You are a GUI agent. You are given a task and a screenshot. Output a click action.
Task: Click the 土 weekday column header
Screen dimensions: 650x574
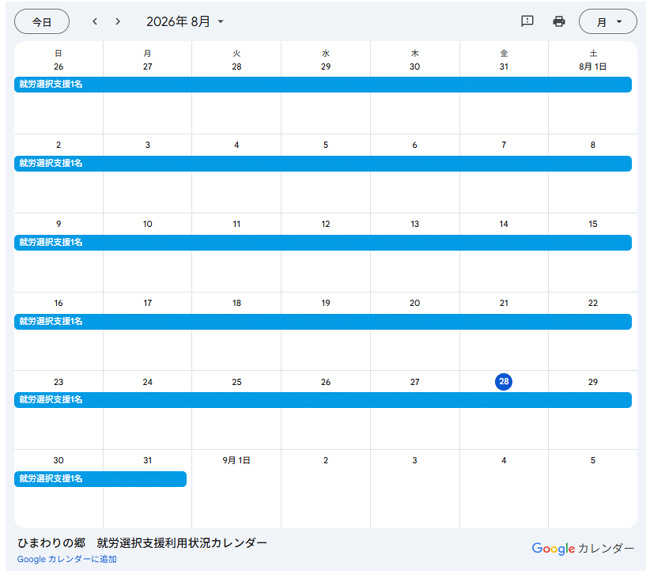pyautogui.click(x=593, y=53)
